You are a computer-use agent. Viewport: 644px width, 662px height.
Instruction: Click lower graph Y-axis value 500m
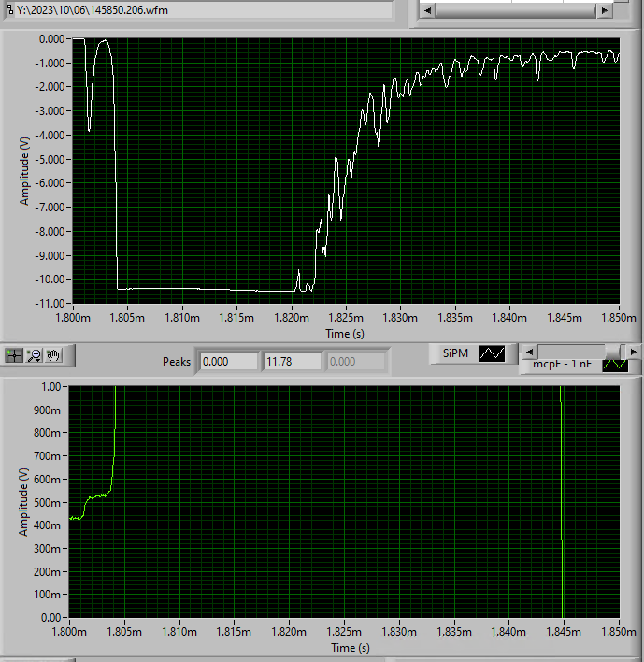(47, 502)
